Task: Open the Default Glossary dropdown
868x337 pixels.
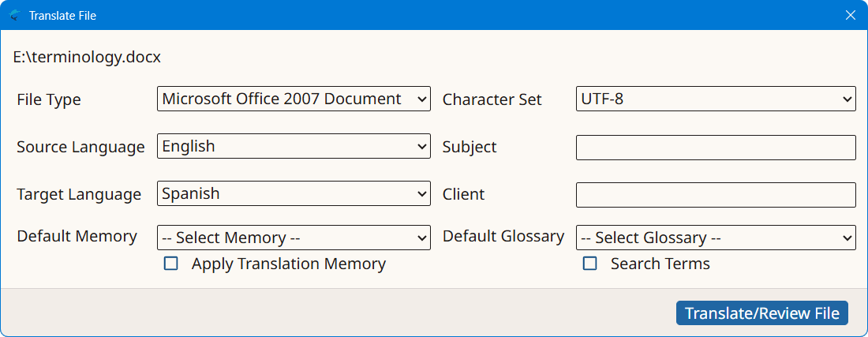Action: pyautogui.click(x=716, y=238)
